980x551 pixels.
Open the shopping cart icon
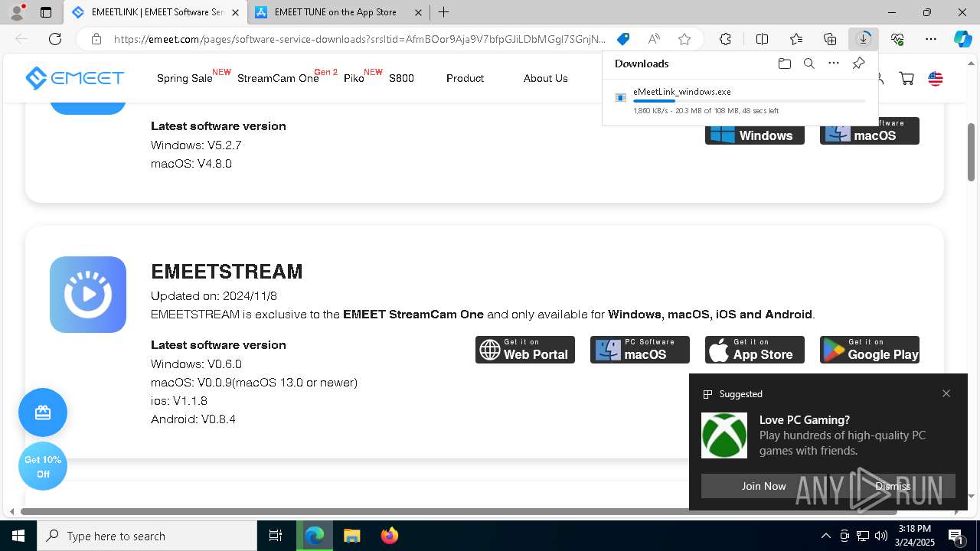coord(906,78)
